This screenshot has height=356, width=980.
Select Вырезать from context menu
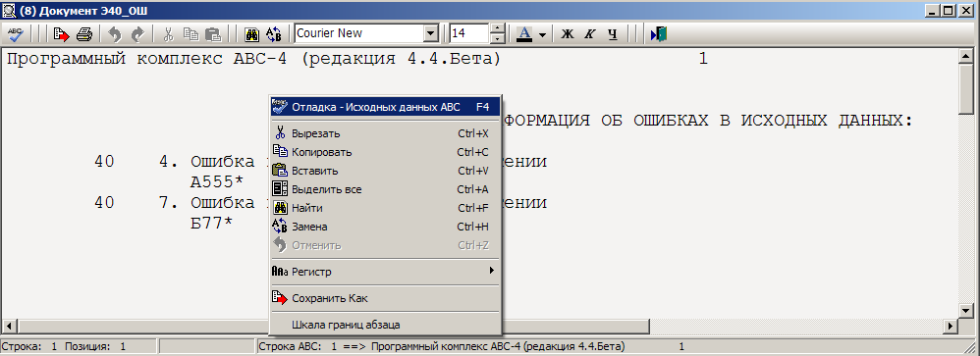[x=385, y=133]
